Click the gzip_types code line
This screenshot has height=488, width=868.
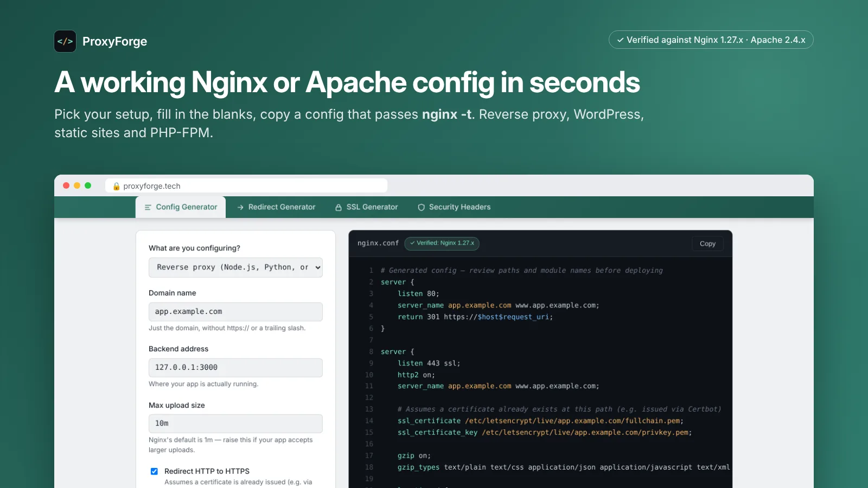coord(564,467)
